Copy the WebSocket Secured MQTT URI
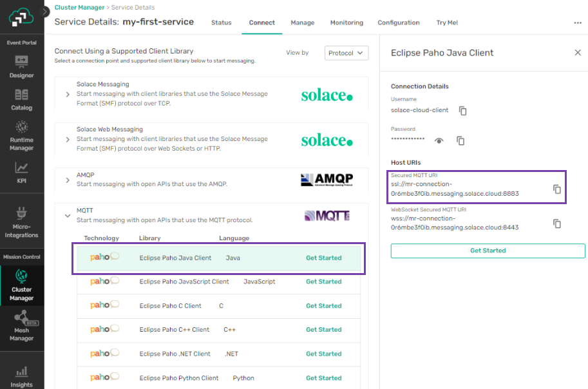The width and height of the screenshot is (588, 389). [557, 223]
